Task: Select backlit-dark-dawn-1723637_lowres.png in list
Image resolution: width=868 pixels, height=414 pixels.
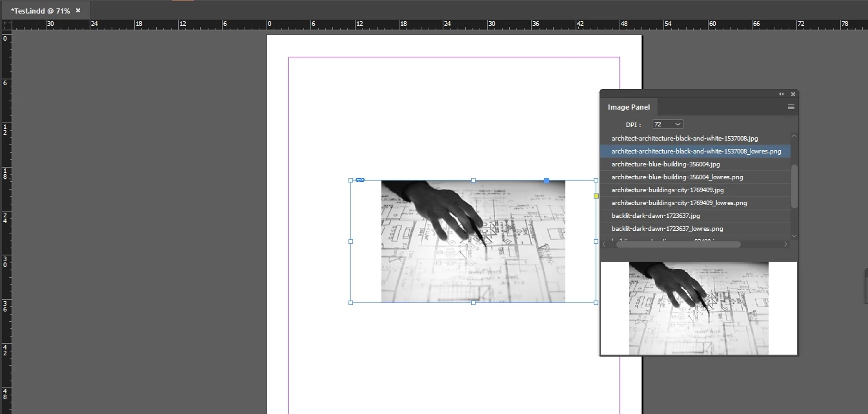Action: tap(696, 228)
